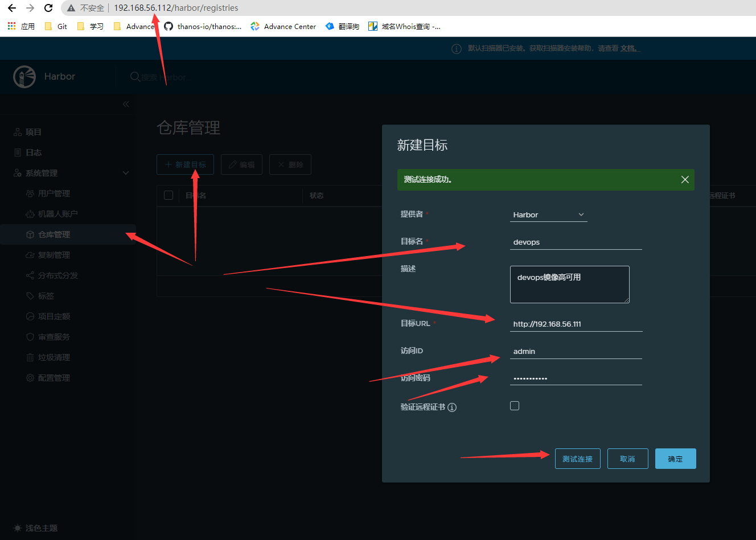Click the browser address bar URL
The height and width of the screenshot is (540, 756).
176,8
